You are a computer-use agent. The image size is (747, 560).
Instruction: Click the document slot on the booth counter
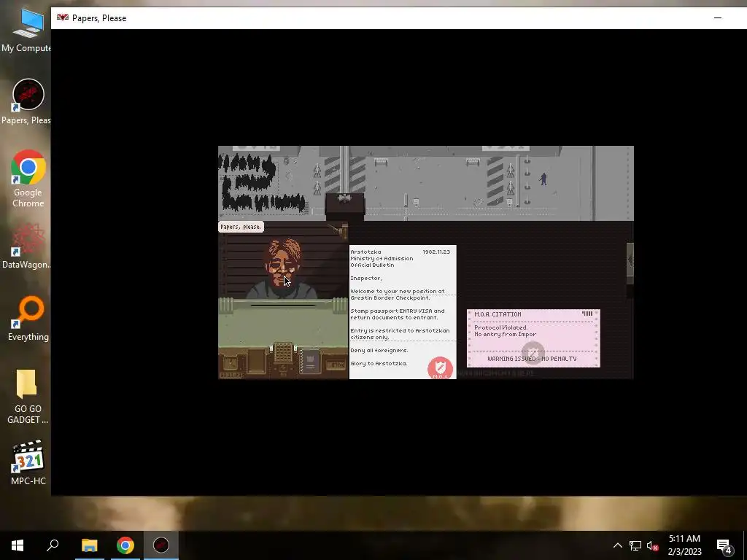coord(283,306)
